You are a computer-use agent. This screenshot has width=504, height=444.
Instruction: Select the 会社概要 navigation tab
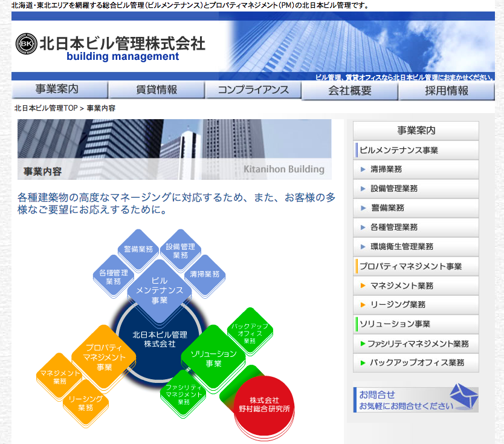pyautogui.click(x=350, y=91)
